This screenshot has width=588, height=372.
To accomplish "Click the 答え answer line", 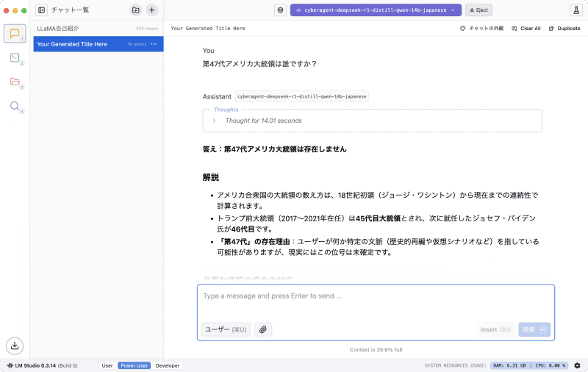I will tap(274, 149).
